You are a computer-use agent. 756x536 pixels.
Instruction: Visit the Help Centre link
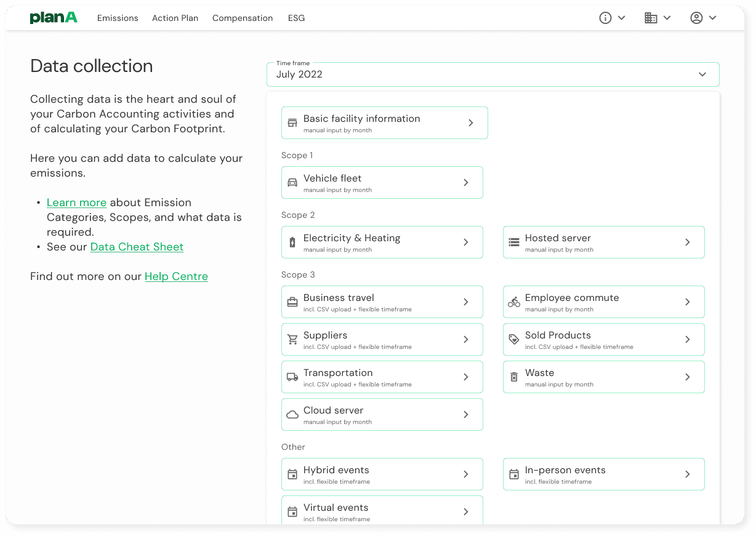coord(176,276)
